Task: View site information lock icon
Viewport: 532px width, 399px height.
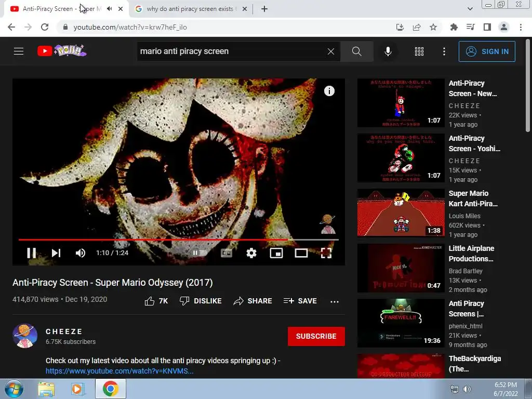Action: (x=65, y=27)
